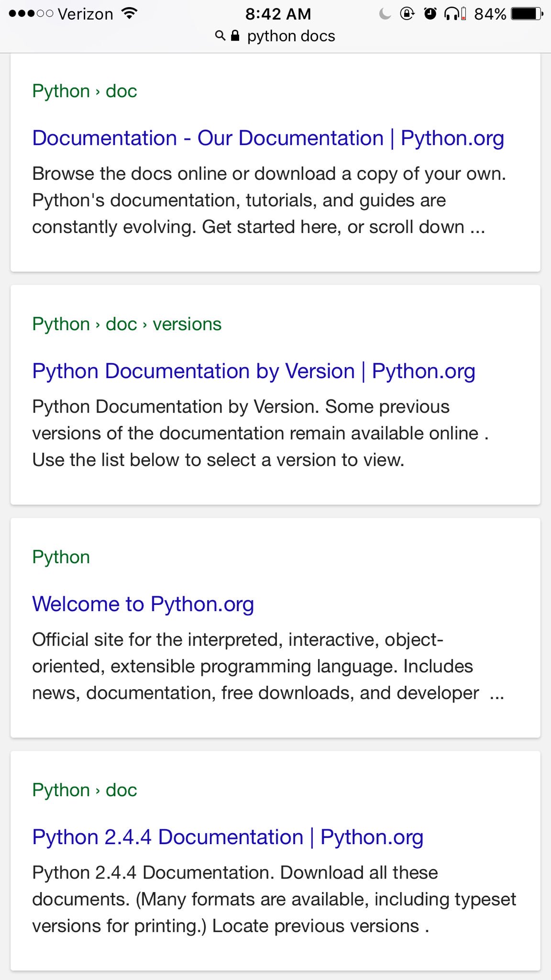551x980 pixels.
Task: Tap the Wi-Fi status icon
Action: [129, 13]
